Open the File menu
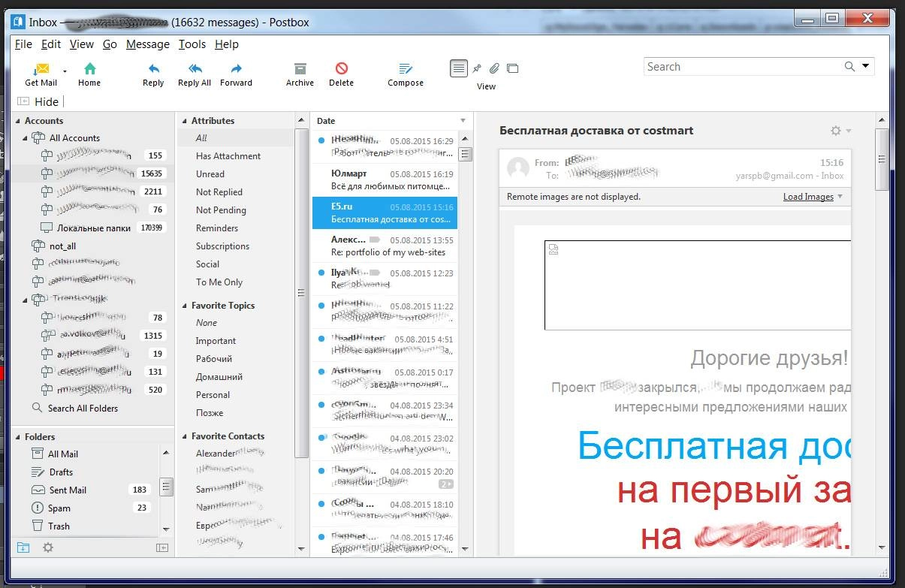The height and width of the screenshot is (588, 905). point(23,44)
